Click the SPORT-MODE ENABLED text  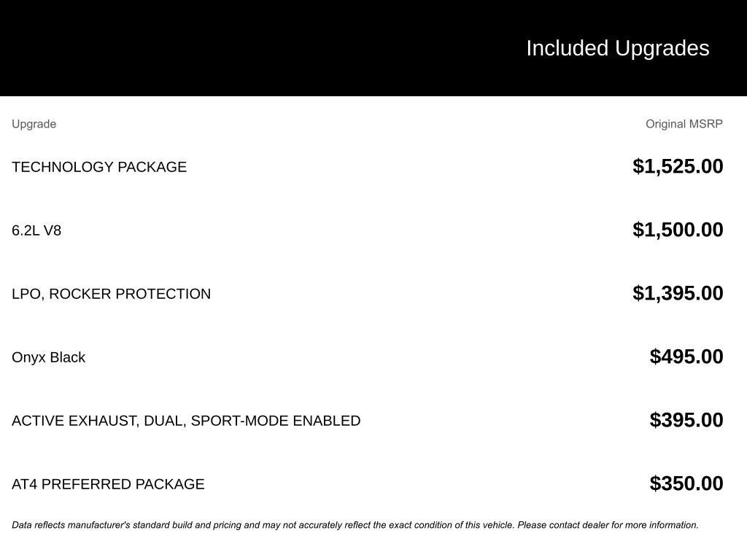[290, 421]
